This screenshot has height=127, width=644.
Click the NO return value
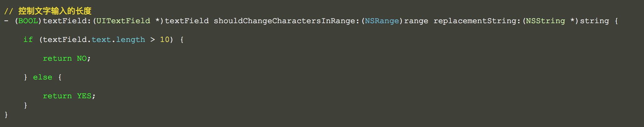[82, 58]
